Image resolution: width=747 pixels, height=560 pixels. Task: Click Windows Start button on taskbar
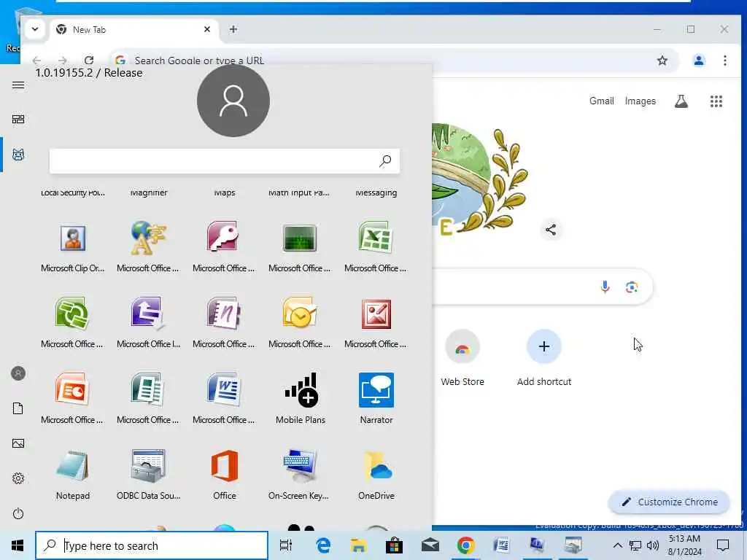click(18, 545)
